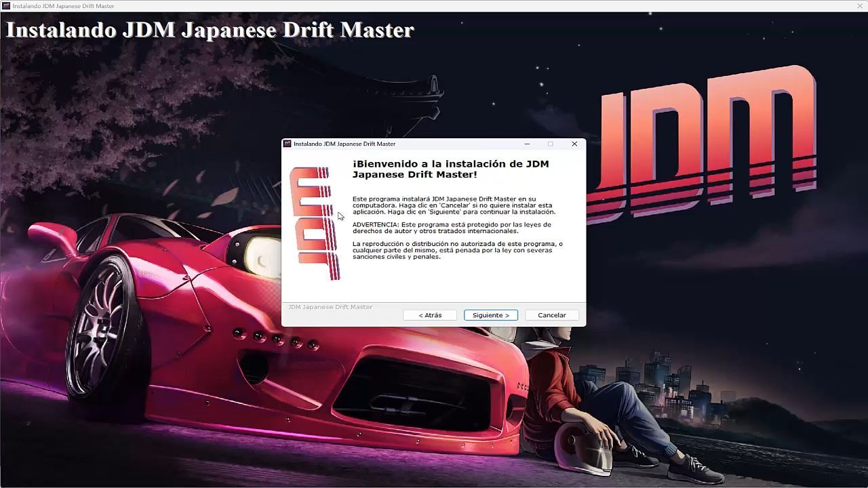Click the ¡Bienvenido a la instalación heading

pyautogui.click(x=451, y=169)
